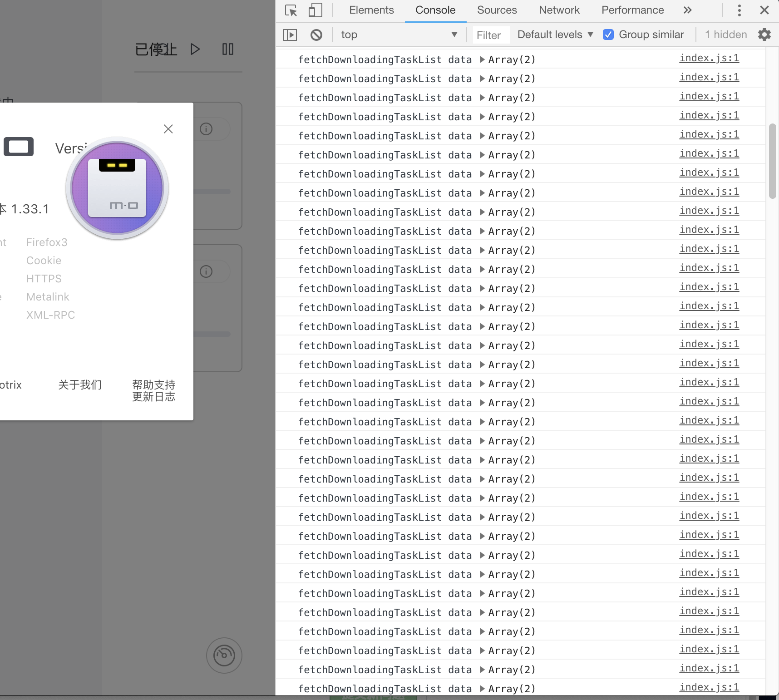Viewport: 779px width, 700px height.
Task: Switch to the Elements tab
Action: [x=371, y=10]
